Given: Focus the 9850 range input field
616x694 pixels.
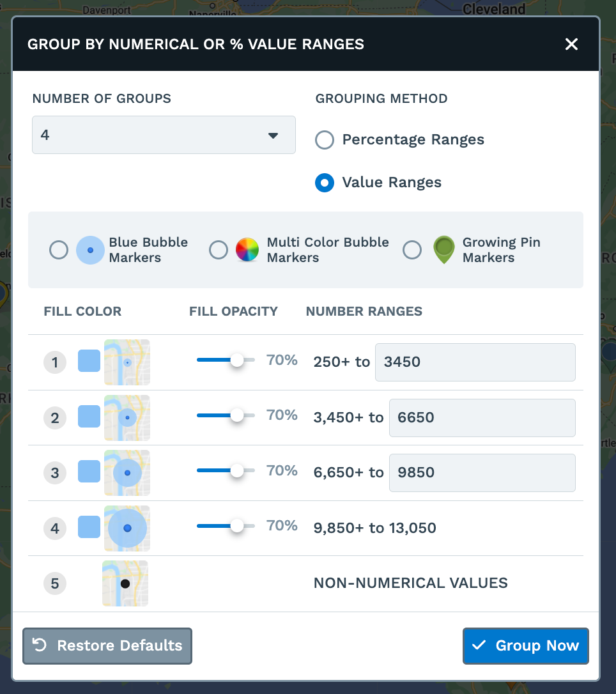Looking at the screenshot, I should tap(482, 473).
